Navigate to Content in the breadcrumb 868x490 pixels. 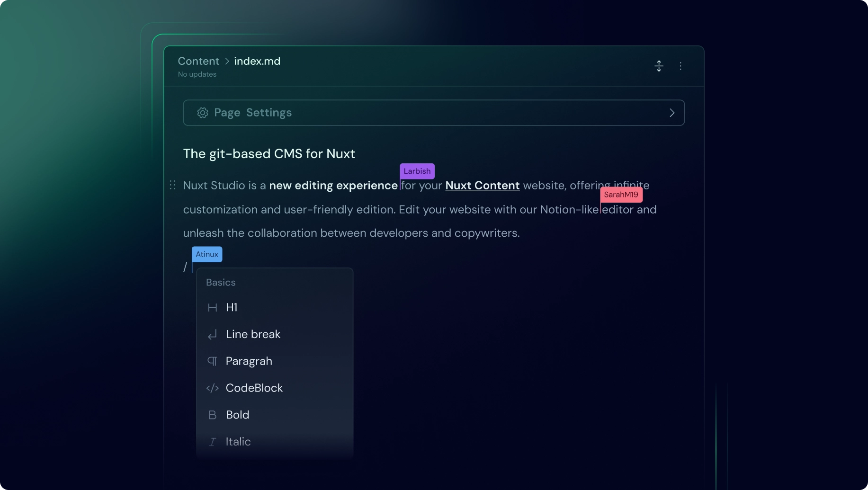click(x=198, y=61)
